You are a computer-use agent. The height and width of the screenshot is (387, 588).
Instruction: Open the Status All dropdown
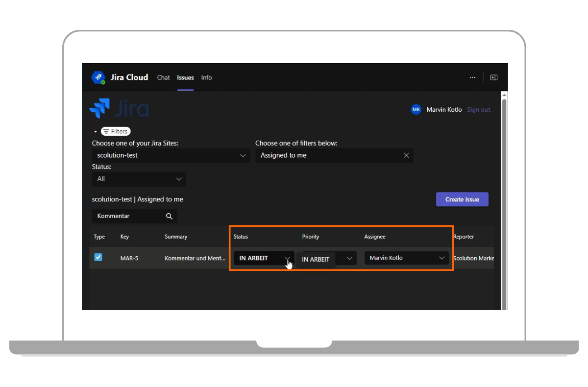pos(139,179)
